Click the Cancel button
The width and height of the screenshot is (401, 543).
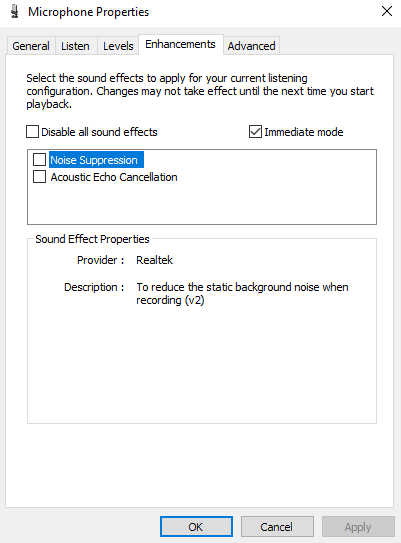click(x=277, y=527)
